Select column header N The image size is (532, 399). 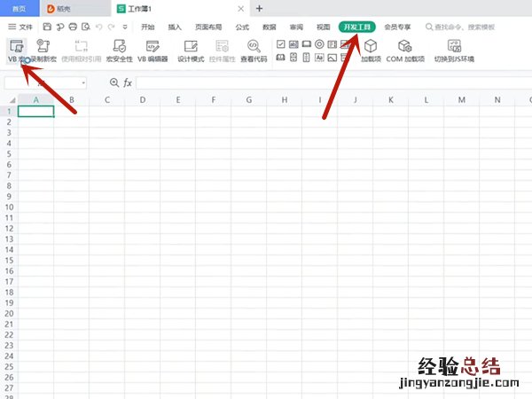click(497, 99)
